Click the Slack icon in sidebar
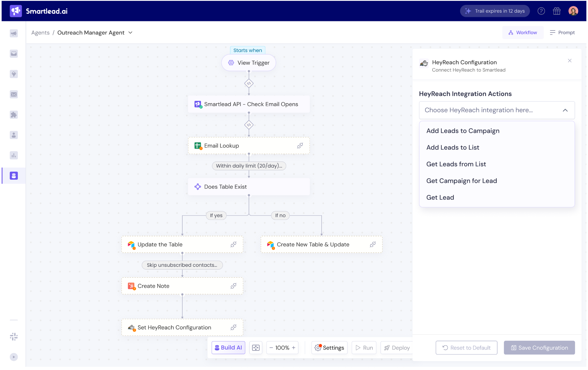 point(14,336)
